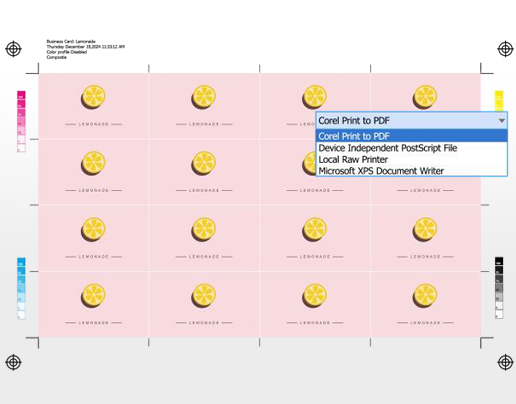
Task: Click the top-left corner crop mark
Action: point(33,68)
